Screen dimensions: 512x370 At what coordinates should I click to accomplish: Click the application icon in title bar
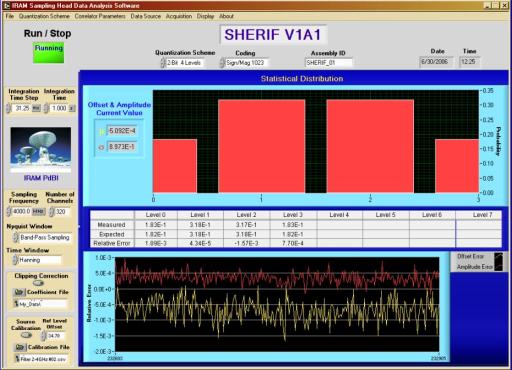click(6, 6)
